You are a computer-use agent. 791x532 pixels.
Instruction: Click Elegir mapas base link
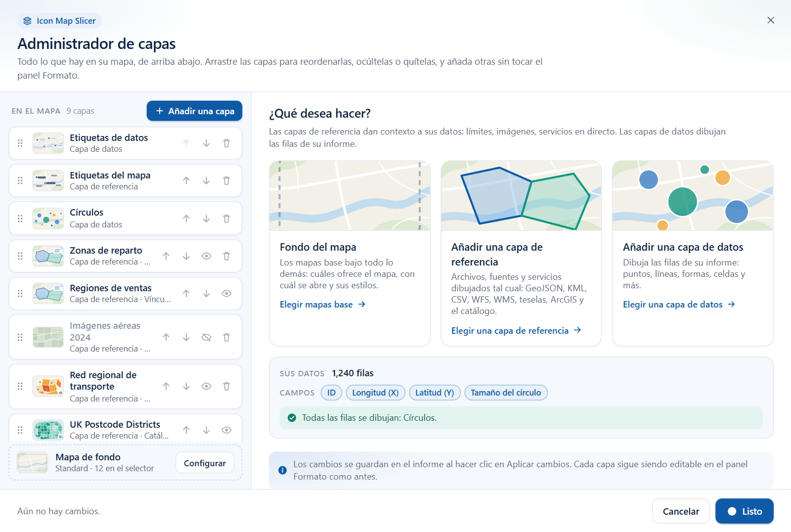coord(322,305)
